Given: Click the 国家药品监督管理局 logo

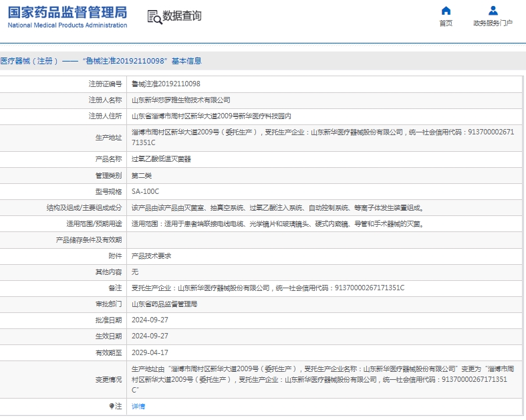Looking at the screenshot, I should pyautogui.click(x=68, y=13).
